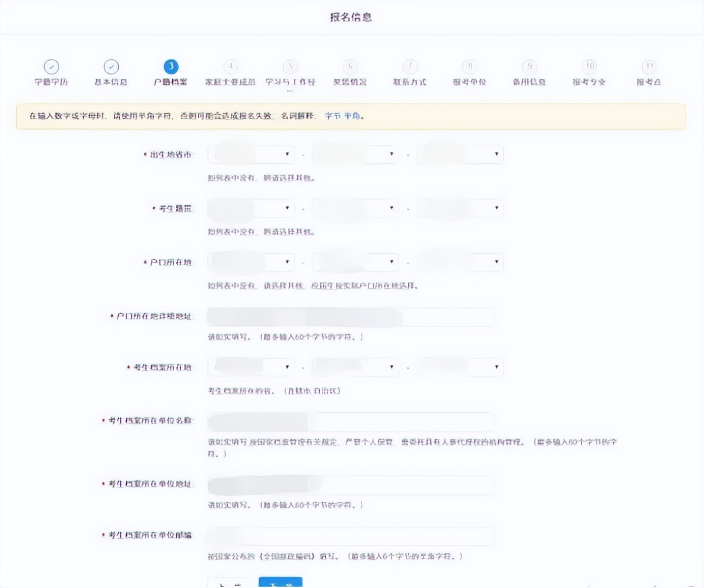Select the blue step 3 户籍档案 circle icon

point(170,66)
